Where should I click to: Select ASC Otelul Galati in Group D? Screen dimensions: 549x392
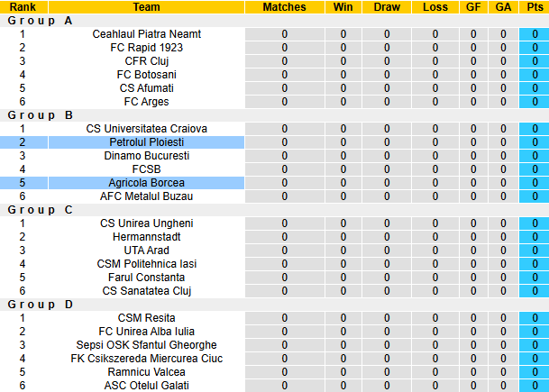click(x=147, y=386)
